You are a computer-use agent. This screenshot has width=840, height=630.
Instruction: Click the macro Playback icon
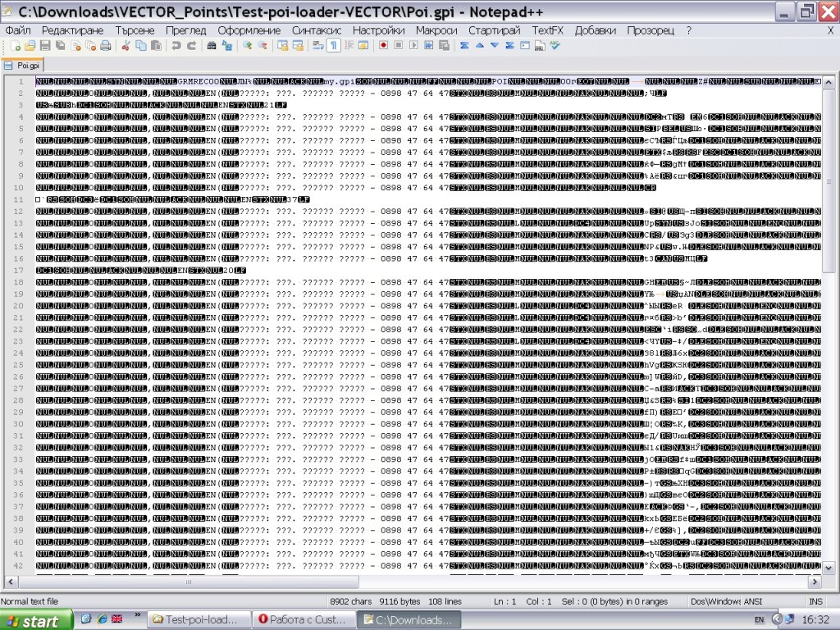pos(413,46)
